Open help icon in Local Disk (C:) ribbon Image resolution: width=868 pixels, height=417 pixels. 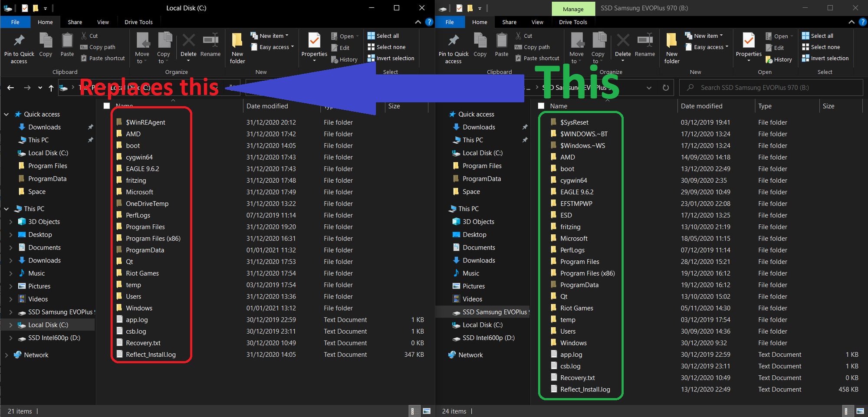429,22
